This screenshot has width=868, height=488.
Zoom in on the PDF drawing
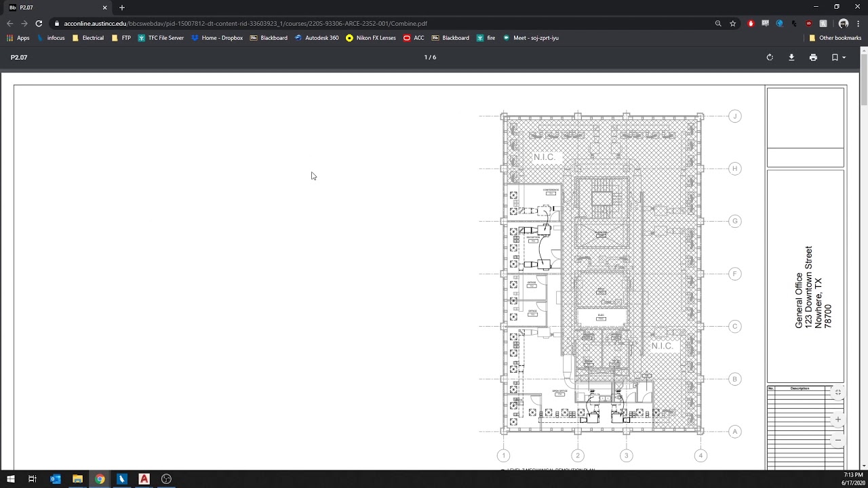pyautogui.click(x=838, y=420)
